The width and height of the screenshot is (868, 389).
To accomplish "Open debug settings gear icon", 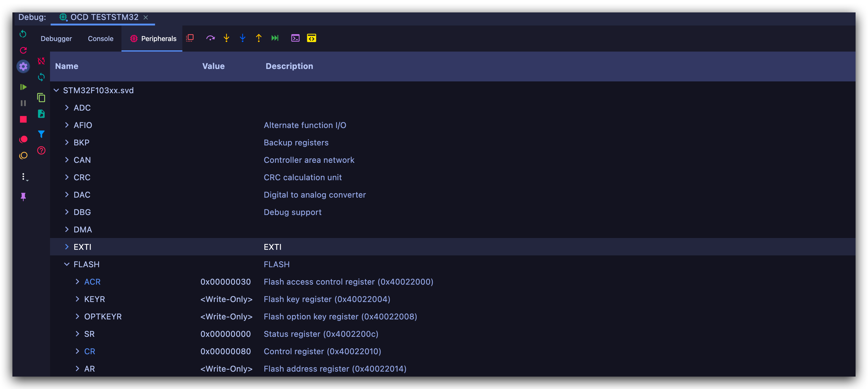I will point(23,66).
